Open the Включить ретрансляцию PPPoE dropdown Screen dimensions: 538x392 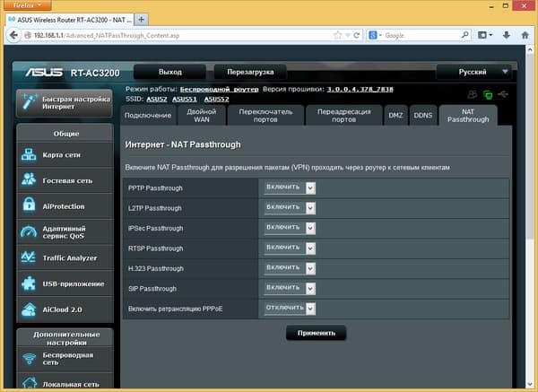tap(290, 309)
